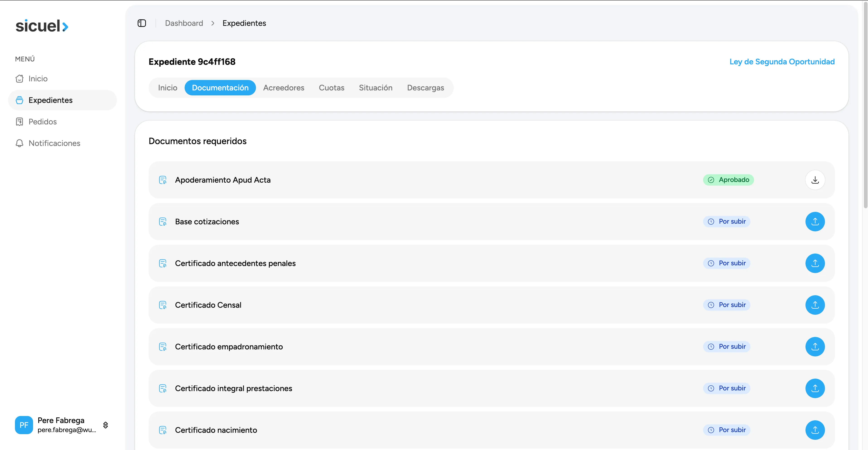This screenshot has width=868, height=450.
Task: Click the Certificado antecedentes penales title
Action: pyautogui.click(x=235, y=263)
